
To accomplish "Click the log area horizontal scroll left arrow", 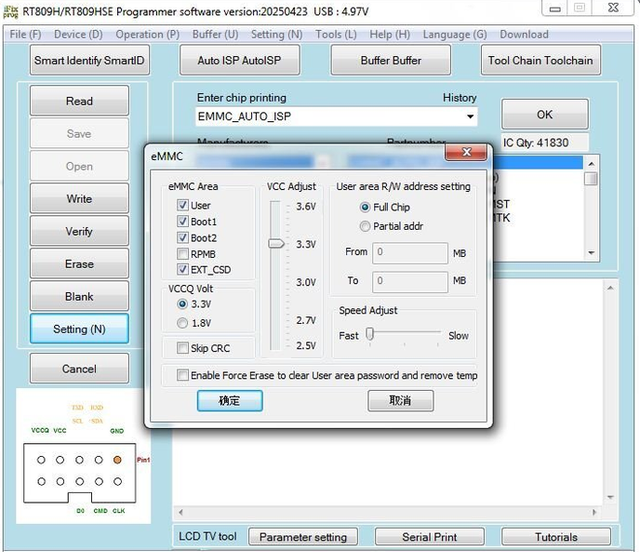I will coord(181,512).
